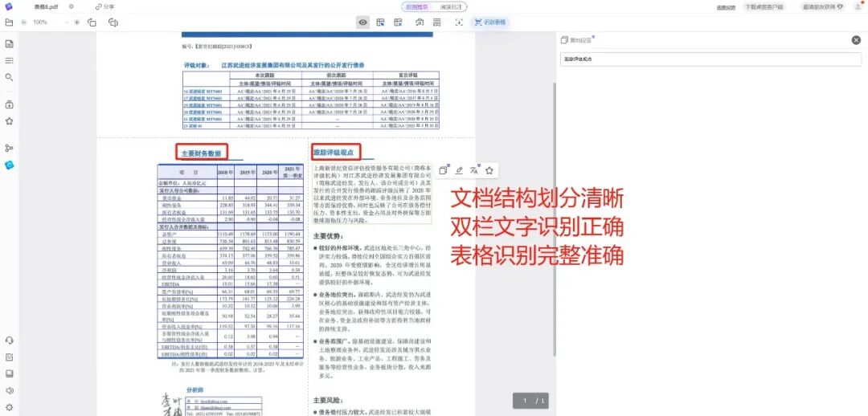Screen dimensions: 868x416
Task: Click the table delete tool icon
Action: (398, 22)
